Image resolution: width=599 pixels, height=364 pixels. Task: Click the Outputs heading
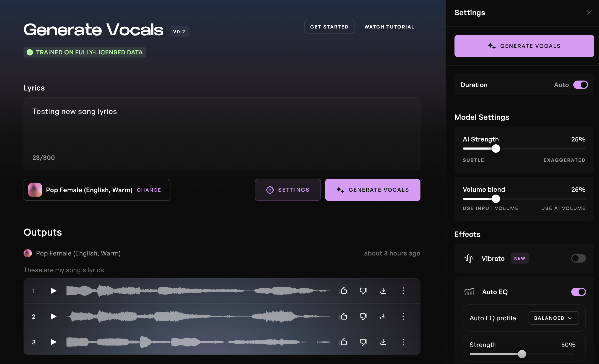[43, 232]
